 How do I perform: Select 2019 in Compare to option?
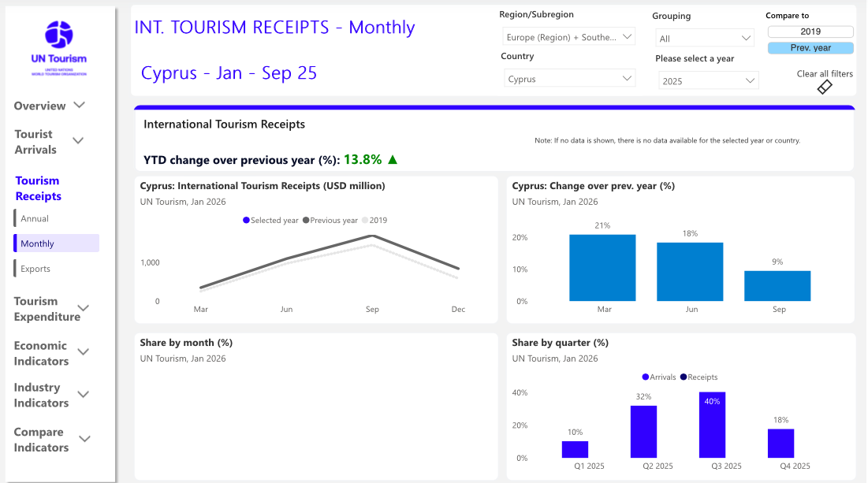tap(810, 32)
